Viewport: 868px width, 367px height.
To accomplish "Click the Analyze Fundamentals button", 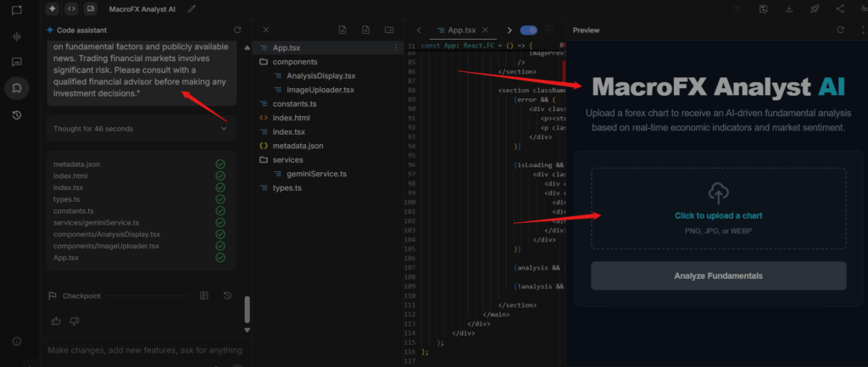I will point(719,275).
